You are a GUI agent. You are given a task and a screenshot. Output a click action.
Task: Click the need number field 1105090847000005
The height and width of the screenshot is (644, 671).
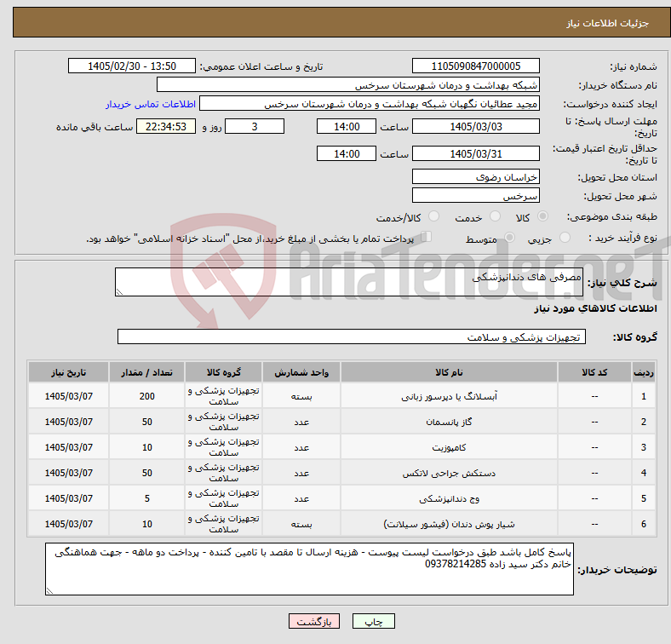pos(475,66)
